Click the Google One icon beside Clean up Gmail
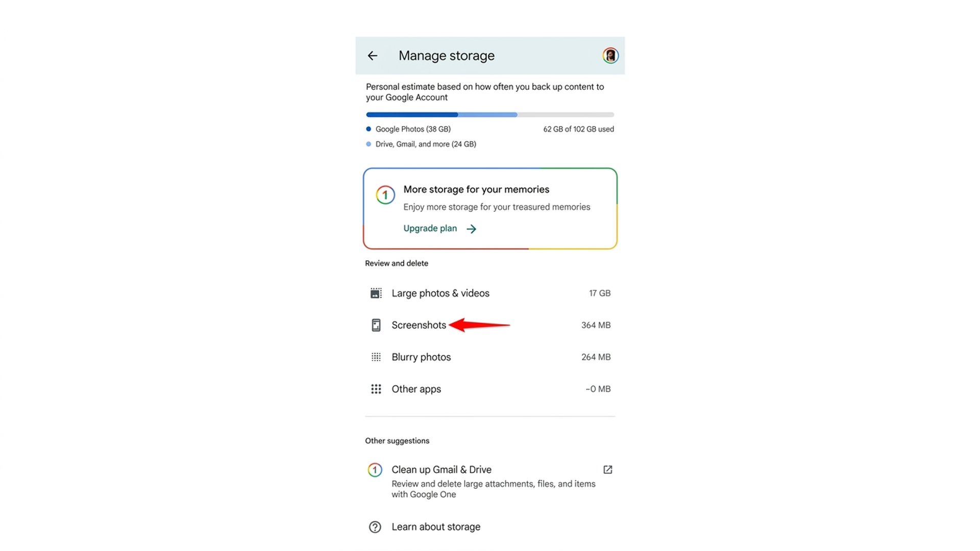980x551 pixels. point(375,470)
